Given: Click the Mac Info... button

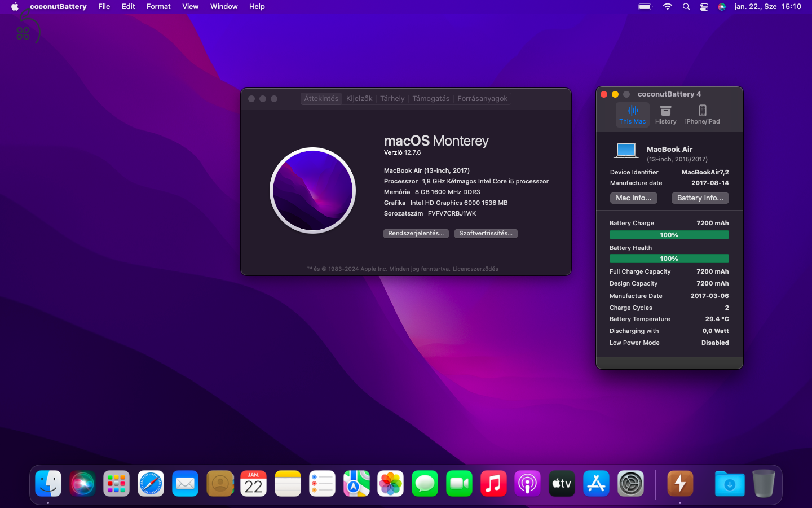Looking at the screenshot, I should coord(634,198).
